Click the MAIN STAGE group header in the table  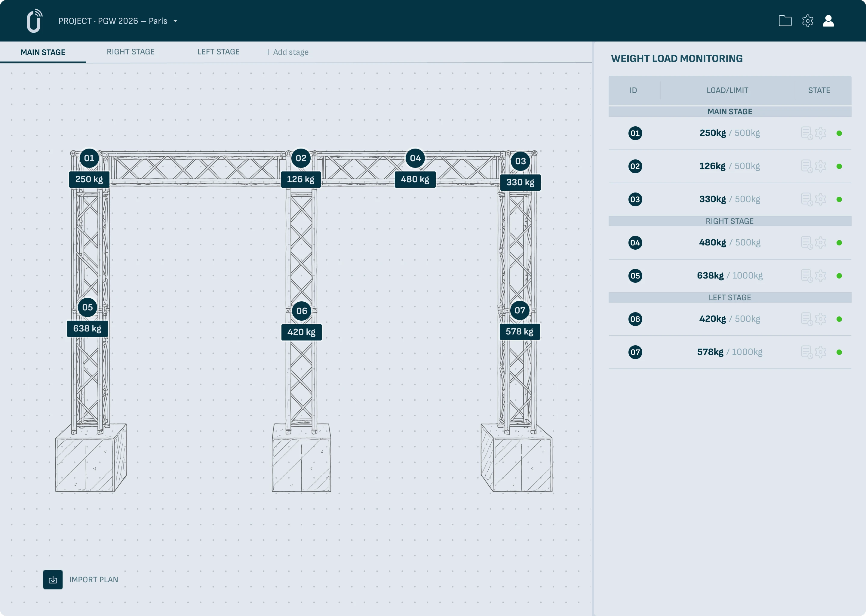coord(730,112)
